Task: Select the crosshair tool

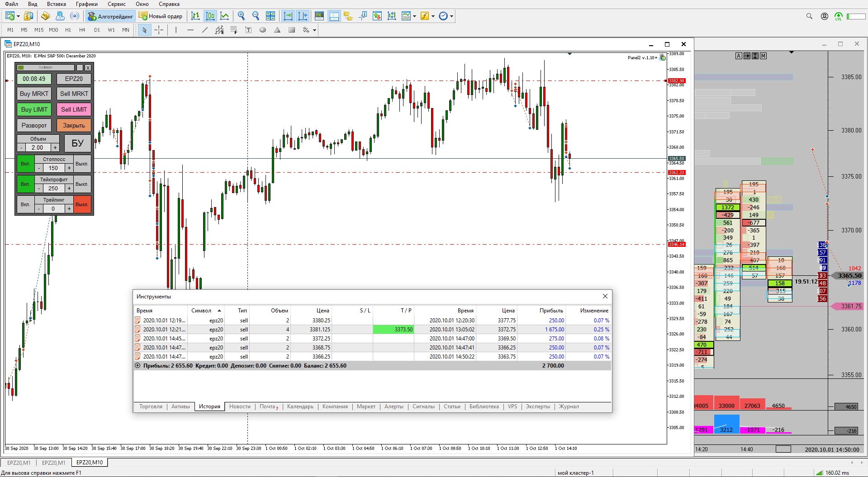Action: 159,30
